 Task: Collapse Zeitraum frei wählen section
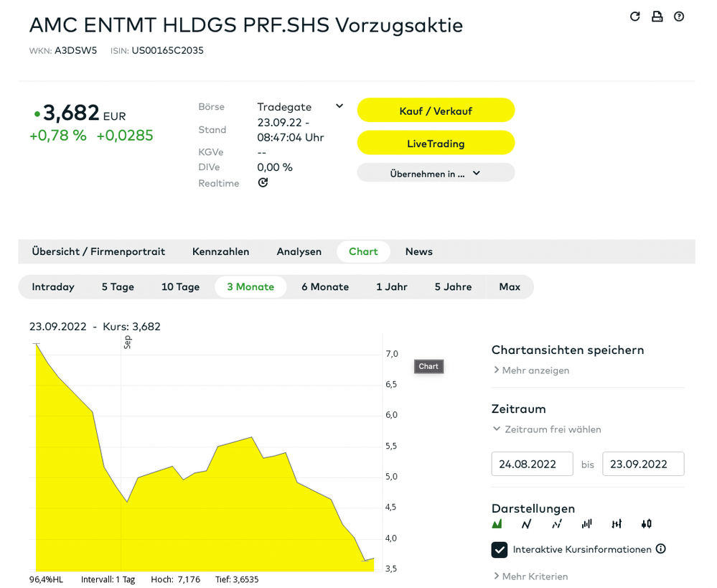click(x=546, y=429)
